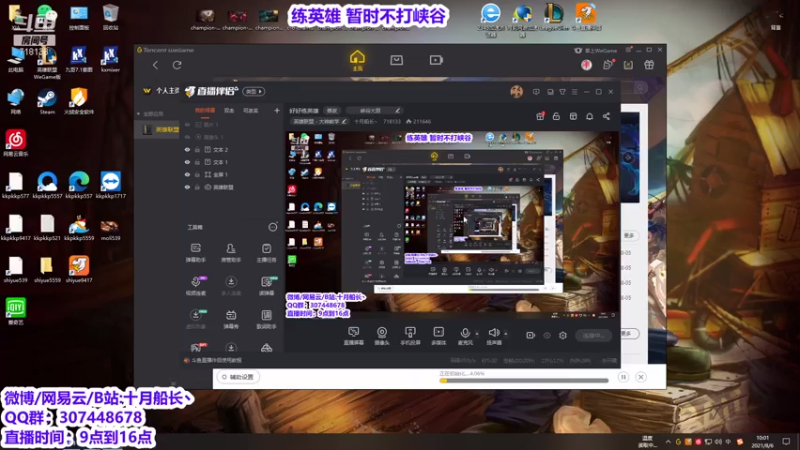Open 个人主页 personal homepage link

[x=167, y=91]
